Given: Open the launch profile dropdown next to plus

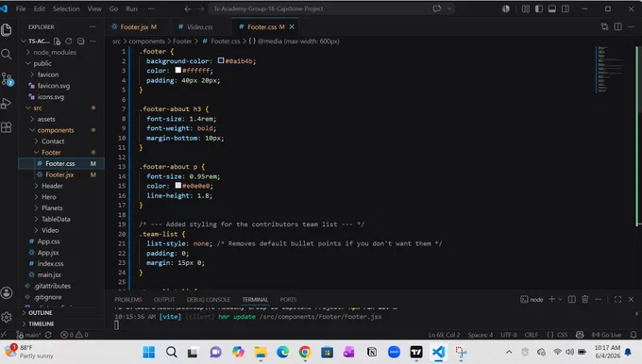Looking at the screenshot, I should [x=560, y=299].
